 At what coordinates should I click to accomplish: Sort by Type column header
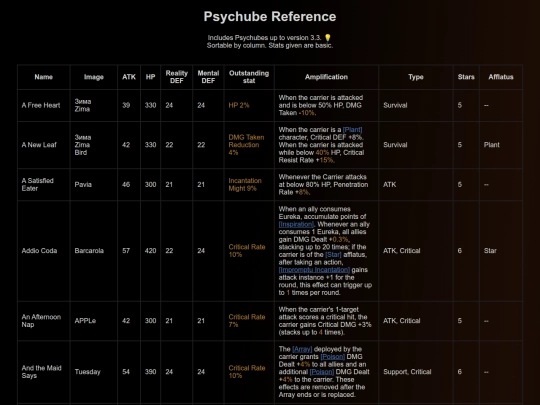point(416,77)
